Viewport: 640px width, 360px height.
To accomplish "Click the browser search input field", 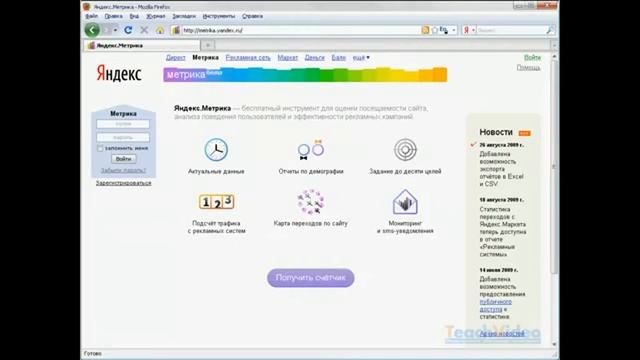I will pos(511,30).
